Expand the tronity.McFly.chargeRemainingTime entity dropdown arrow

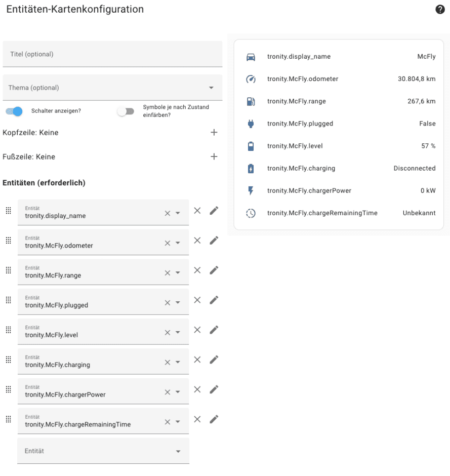(x=178, y=422)
